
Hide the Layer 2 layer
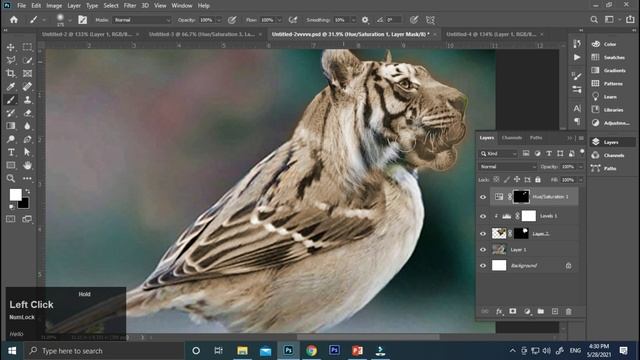[483, 233]
